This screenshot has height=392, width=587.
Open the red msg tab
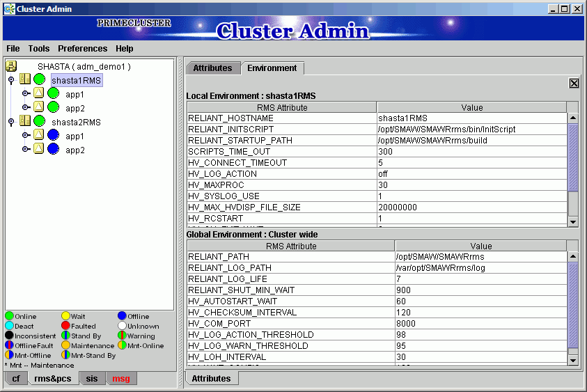point(121,379)
